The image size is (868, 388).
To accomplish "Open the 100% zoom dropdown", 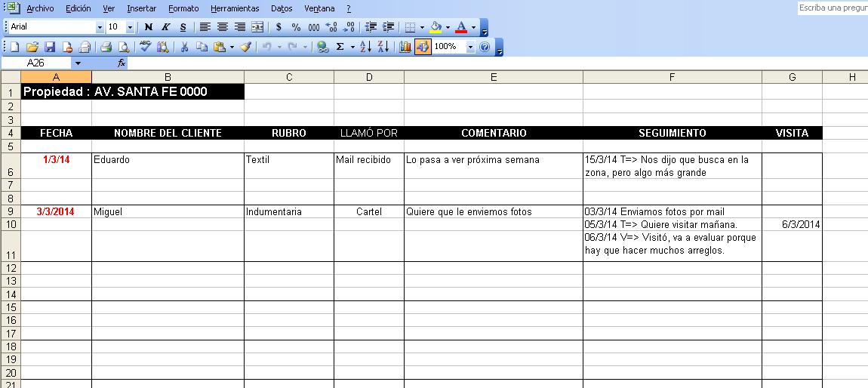I will point(471,47).
